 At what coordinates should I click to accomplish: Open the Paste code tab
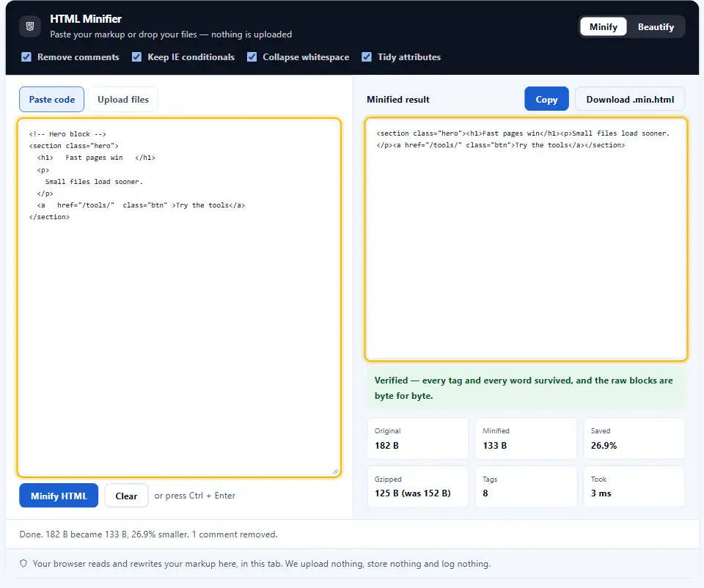[51, 99]
